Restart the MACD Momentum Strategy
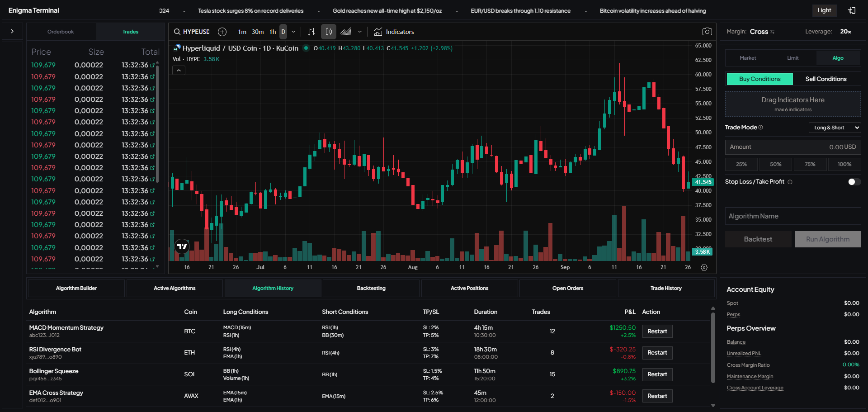Screen dimensions: 868x412 click(x=657, y=331)
